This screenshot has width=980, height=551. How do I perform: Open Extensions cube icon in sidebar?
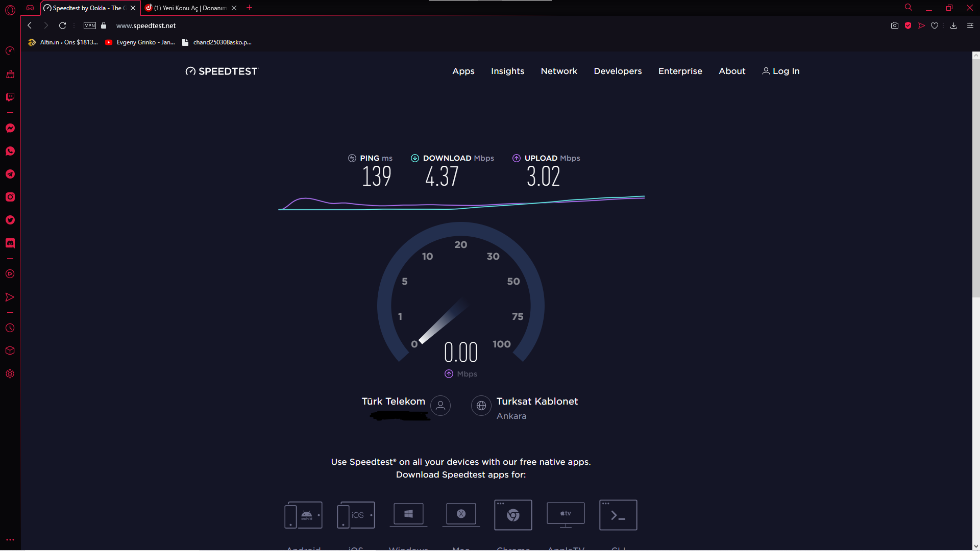pos(10,350)
